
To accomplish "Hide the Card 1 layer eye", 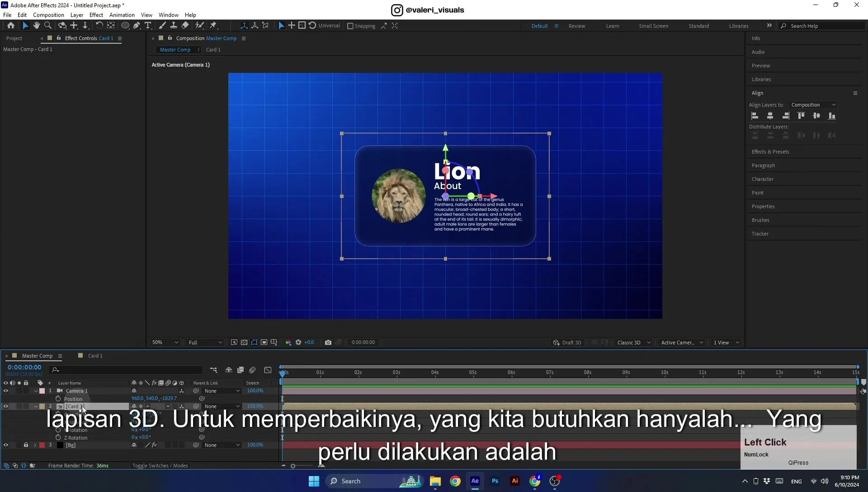I will coord(6,406).
